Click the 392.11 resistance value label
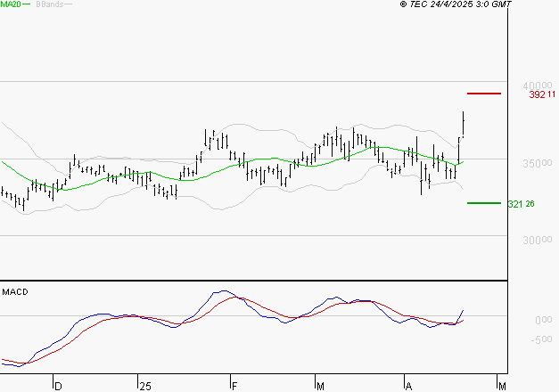 tap(542, 94)
